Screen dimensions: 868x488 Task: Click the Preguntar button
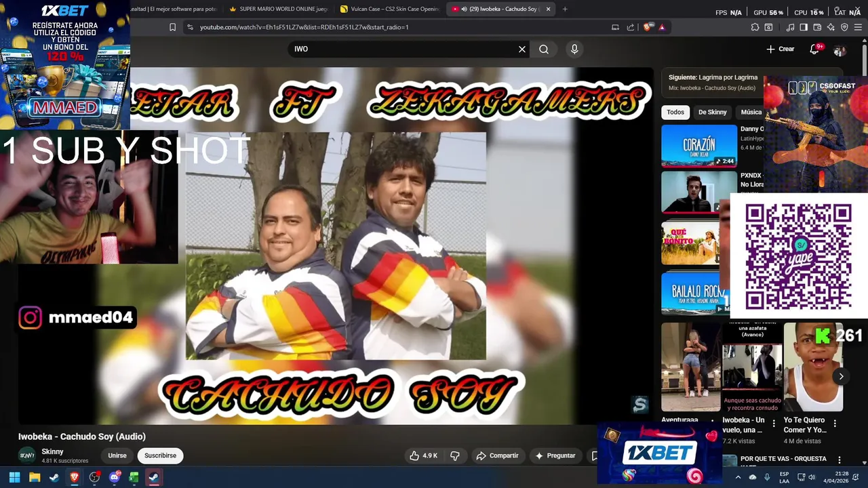(x=555, y=455)
